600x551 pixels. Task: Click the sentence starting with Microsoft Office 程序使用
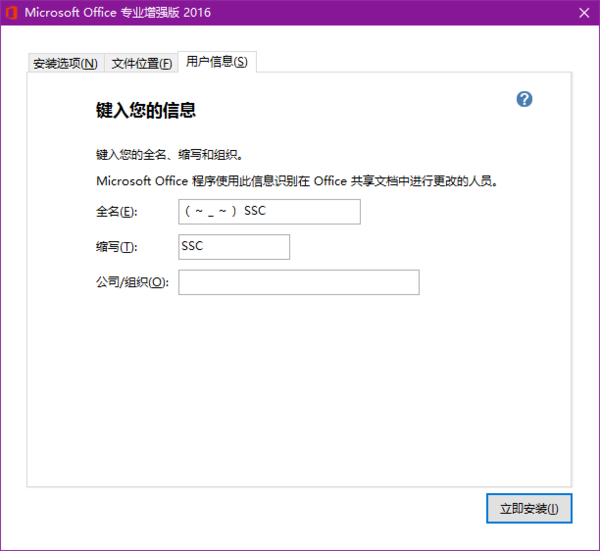[x=297, y=181]
